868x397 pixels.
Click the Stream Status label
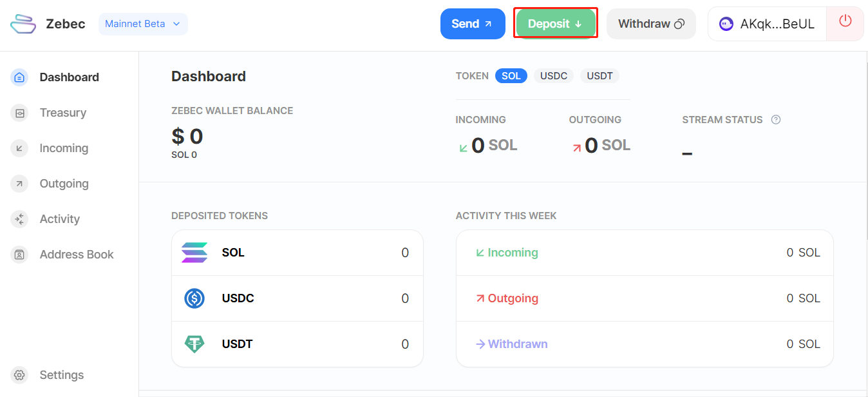point(722,120)
